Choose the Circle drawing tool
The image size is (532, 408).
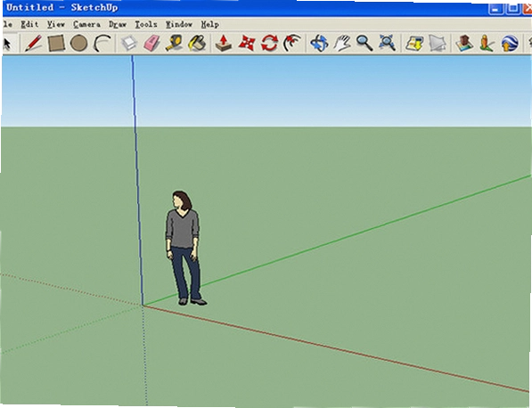78,44
